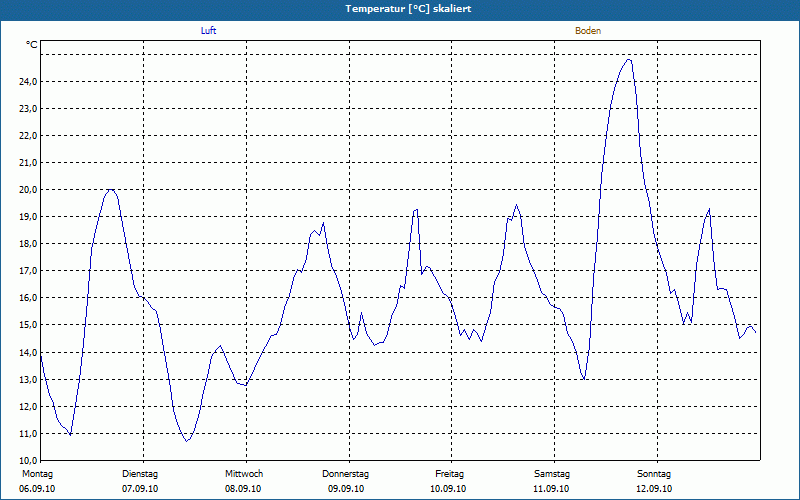Click the 20,0 y-axis value
Viewport: 800px width, 500px height.
(x=28, y=190)
